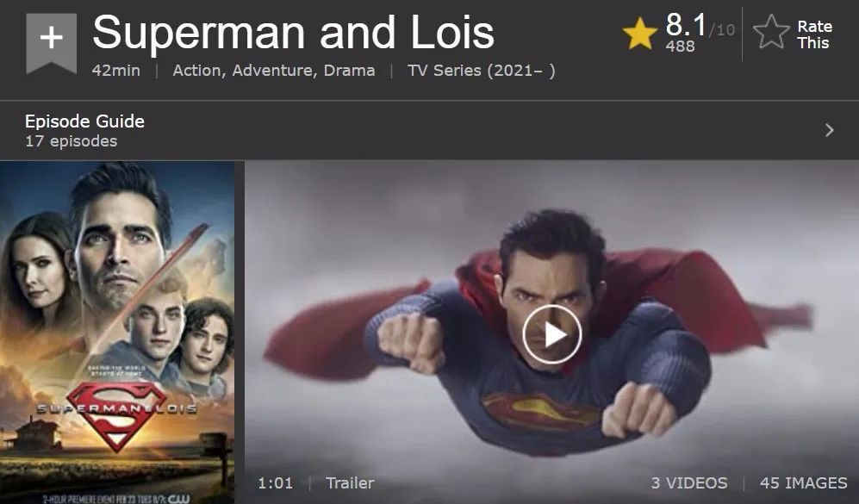This screenshot has width=859, height=504.
Task: Click the Trailer label under video
Action: pyautogui.click(x=350, y=482)
